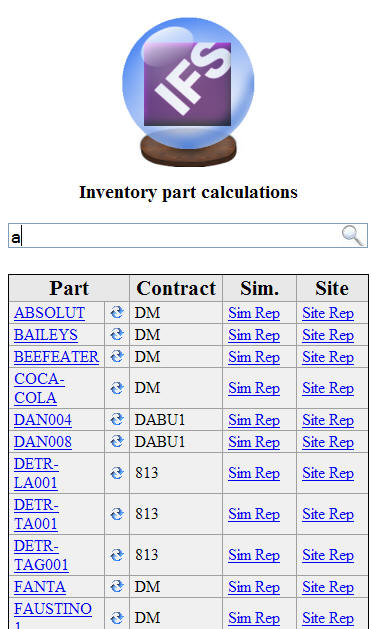Open Site Rep for DETR-TA001
The height and width of the screenshot is (629, 372).
coord(328,514)
